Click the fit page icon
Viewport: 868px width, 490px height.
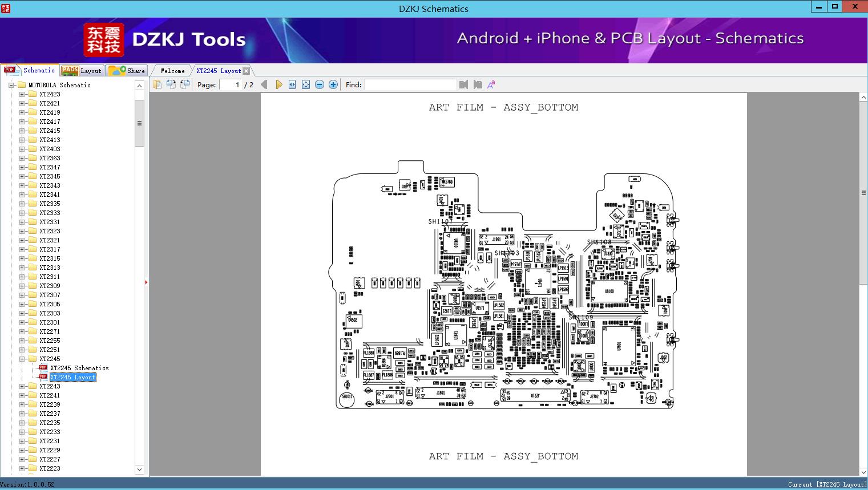tap(306, 84)
